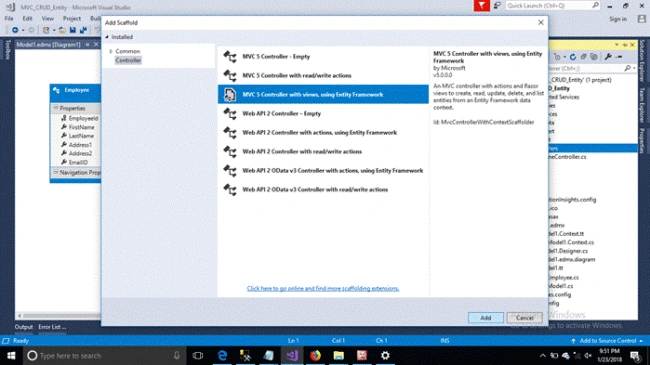
Task: Open the Error List tab
Action: [x=52, y=327]
